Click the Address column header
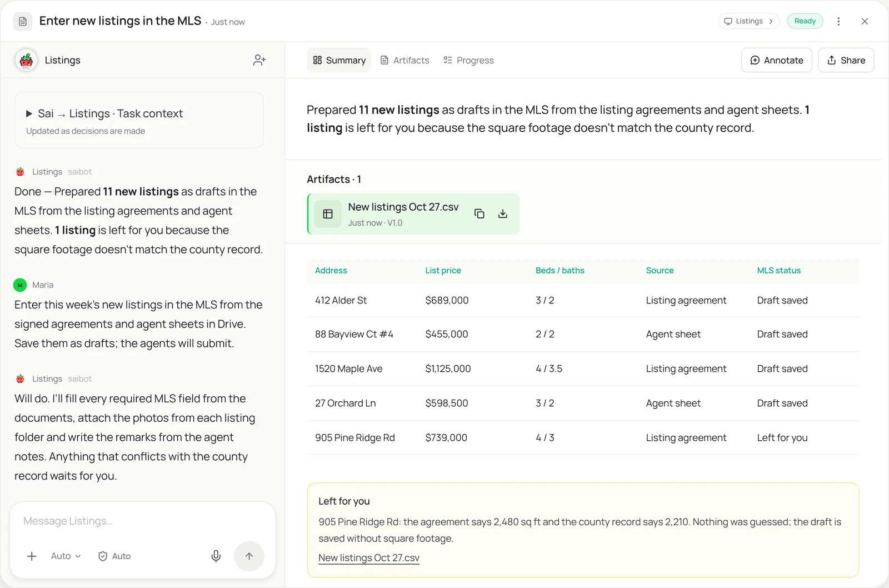The height and width of the screenshot is (588, 889). coord(331,271)
